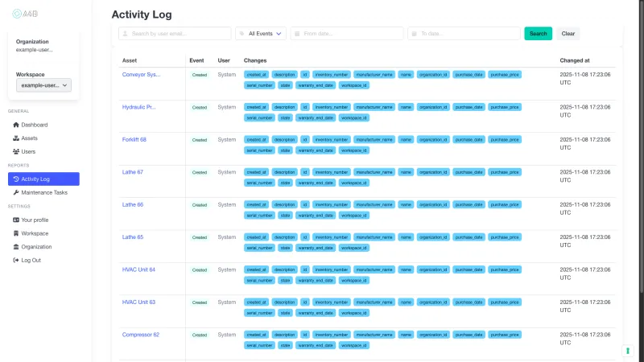Click System user in Lathe 66 row
This screenshot has width=644, height=362.
pyautogui.click(x=227, y=204)
